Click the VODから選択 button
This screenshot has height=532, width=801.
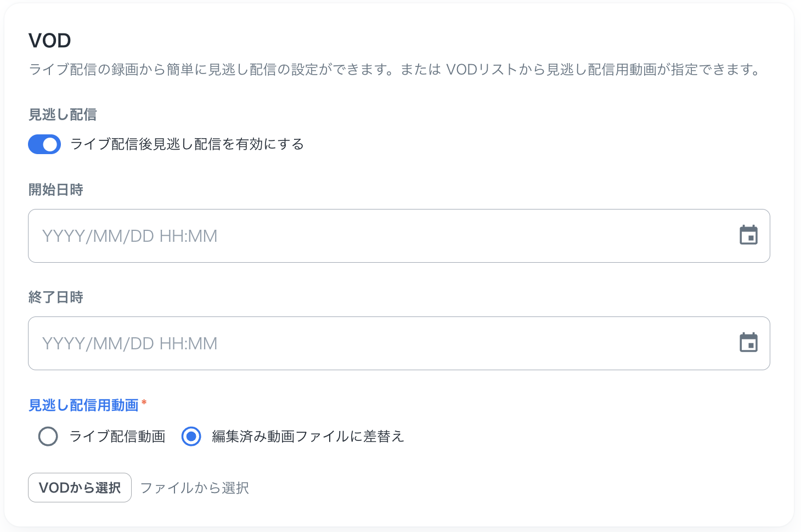point(80,487)
